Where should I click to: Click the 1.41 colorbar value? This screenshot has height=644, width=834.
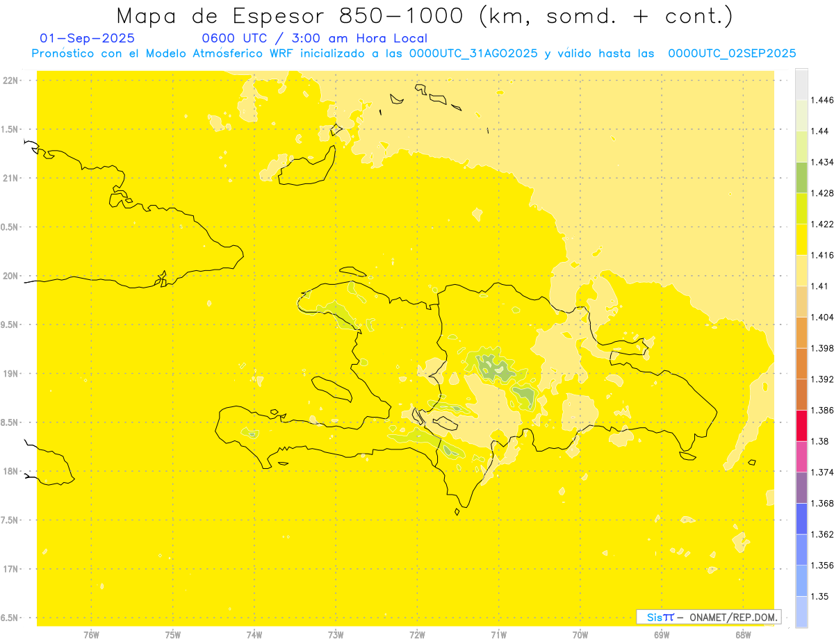pos(820,286)
